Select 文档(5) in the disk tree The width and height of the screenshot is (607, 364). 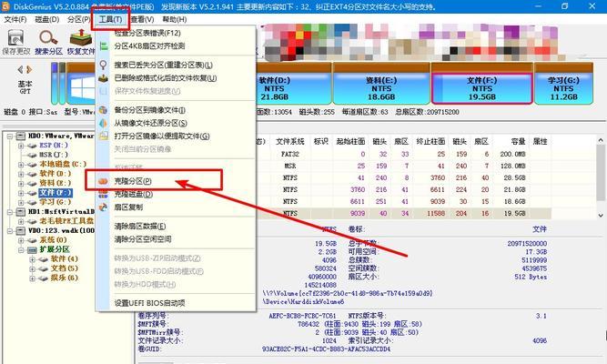coord(65,268)
